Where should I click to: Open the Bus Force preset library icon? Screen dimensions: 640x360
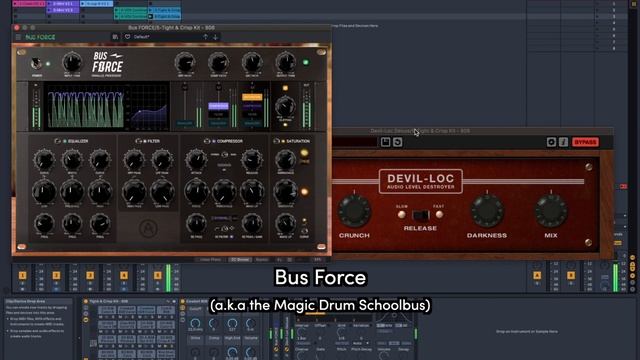point(115,37)
